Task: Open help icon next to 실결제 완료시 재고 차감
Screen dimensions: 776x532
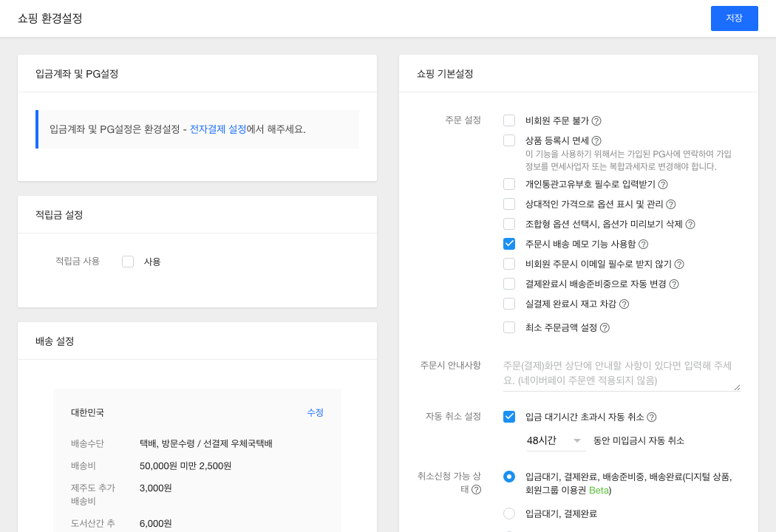Action: (x=624, y=304)
